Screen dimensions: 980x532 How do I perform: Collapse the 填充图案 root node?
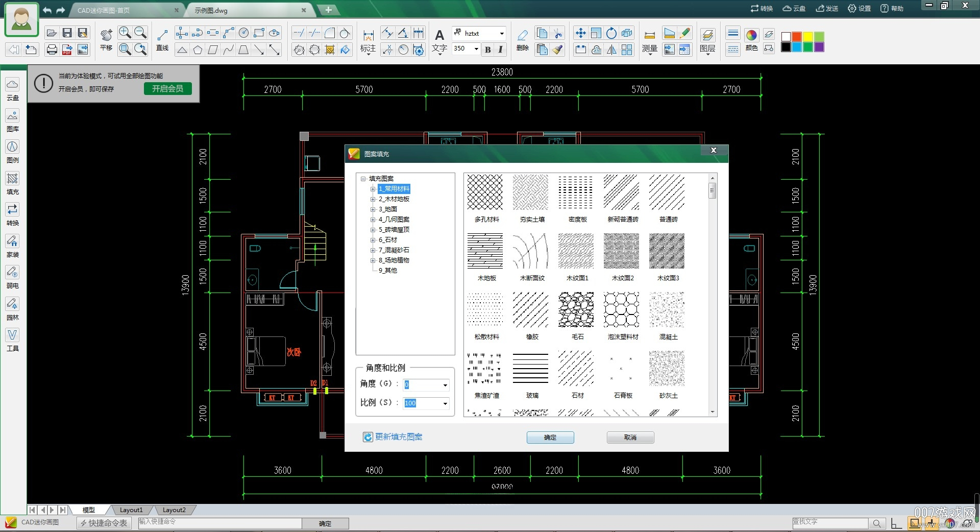[363, 179]
